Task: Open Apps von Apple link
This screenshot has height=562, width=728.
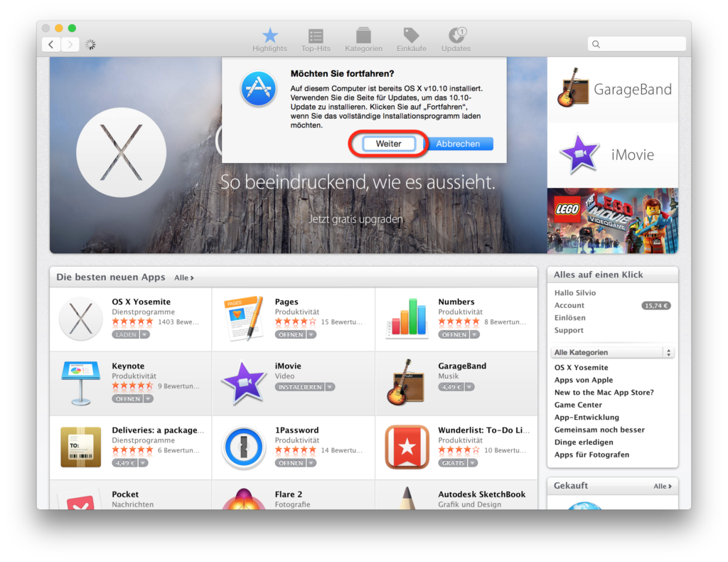Action: [584, 380]
